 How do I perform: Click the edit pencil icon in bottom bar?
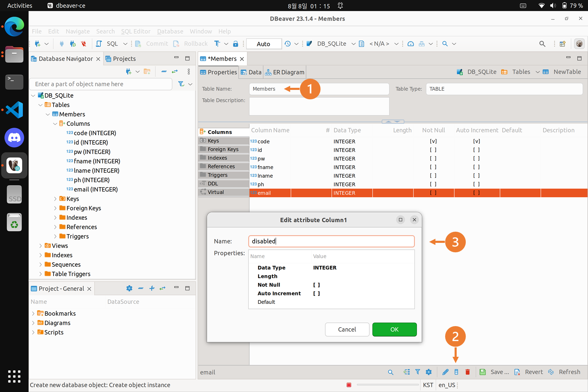coord(445,372)
